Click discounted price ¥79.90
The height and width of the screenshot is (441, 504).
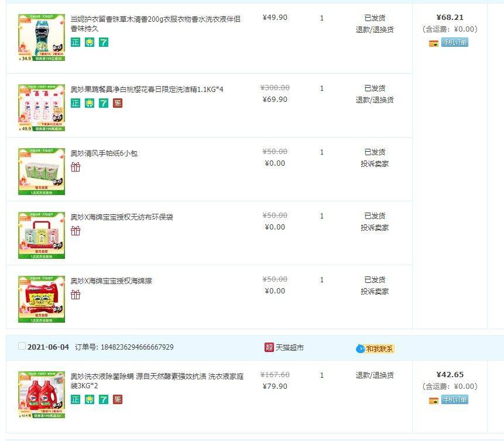(x=275, y=387)
